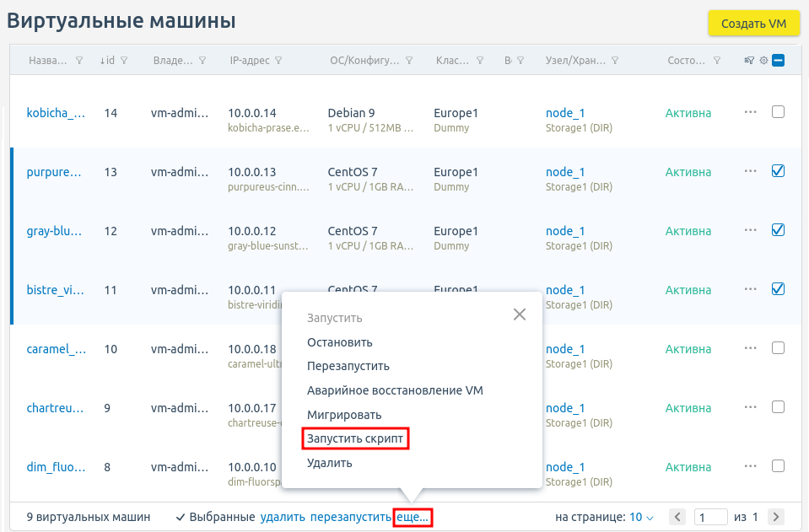
Task: Deselect all VMs via header checkbox
Action: [x=778, y=61]
